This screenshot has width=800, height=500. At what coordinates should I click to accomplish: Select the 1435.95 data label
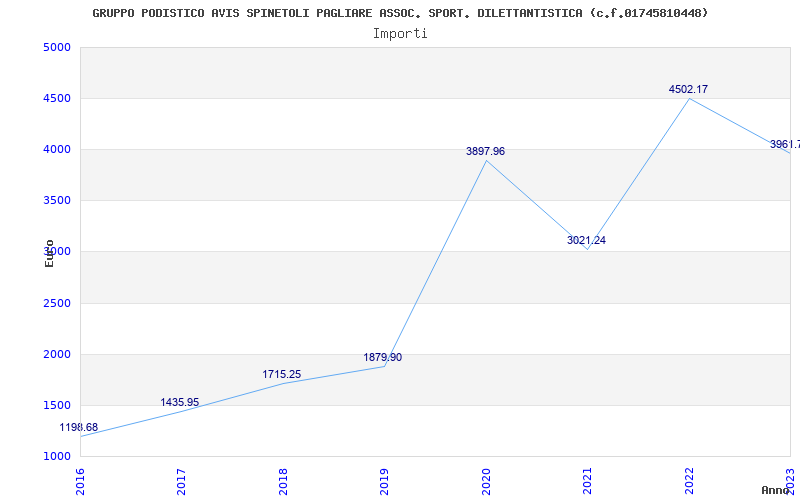tap(180, 403)
